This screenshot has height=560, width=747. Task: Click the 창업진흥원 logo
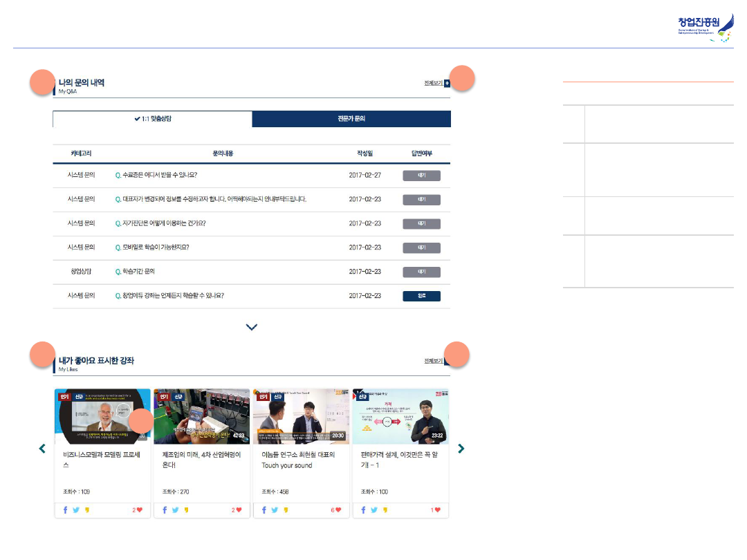705,29
